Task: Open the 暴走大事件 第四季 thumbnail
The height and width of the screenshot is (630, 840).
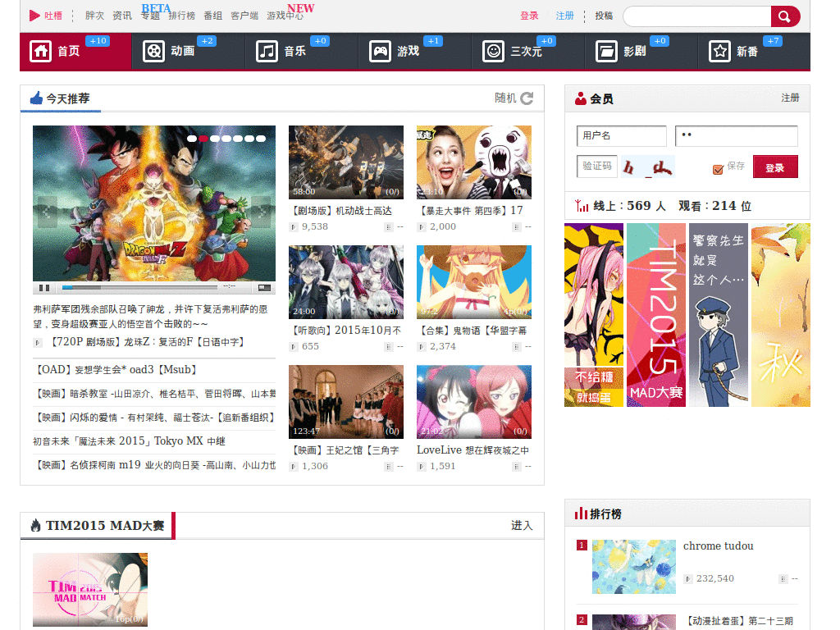Action: pyautogui.click(x=474, y=162)
